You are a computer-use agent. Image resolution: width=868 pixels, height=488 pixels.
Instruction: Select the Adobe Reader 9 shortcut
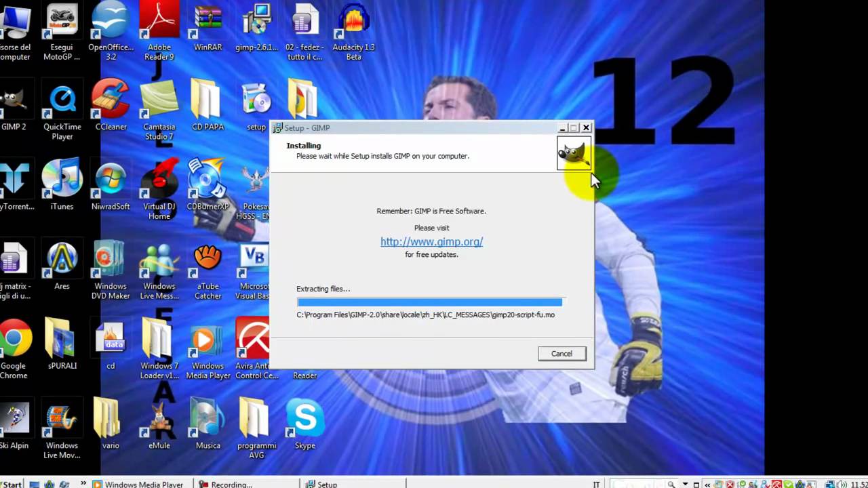pyautogui.click(x=159, y=32)
